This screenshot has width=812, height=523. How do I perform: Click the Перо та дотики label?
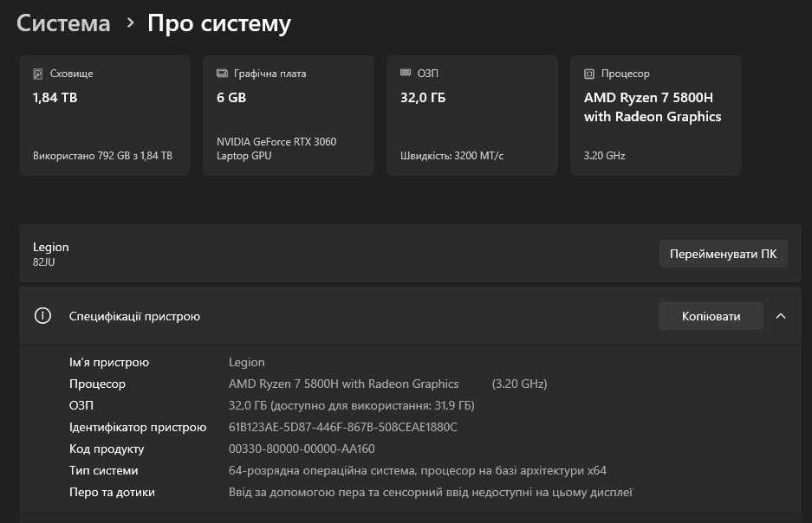click(x=112, y=493)
